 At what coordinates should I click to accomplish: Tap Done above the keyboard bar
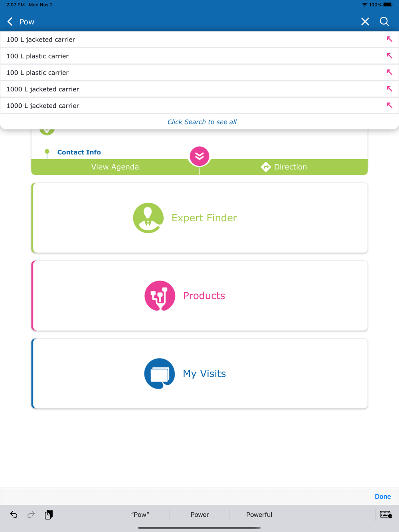(383, 497)
